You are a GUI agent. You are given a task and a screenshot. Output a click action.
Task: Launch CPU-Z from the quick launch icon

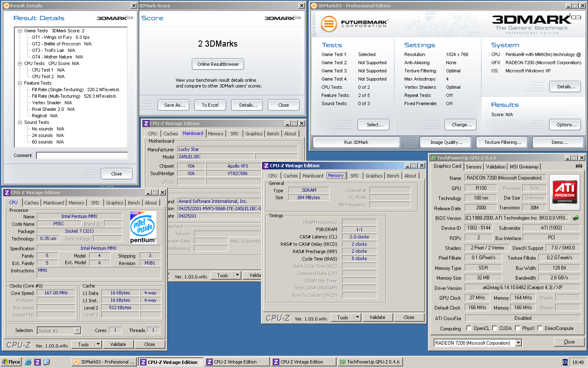tap(37, 362)
